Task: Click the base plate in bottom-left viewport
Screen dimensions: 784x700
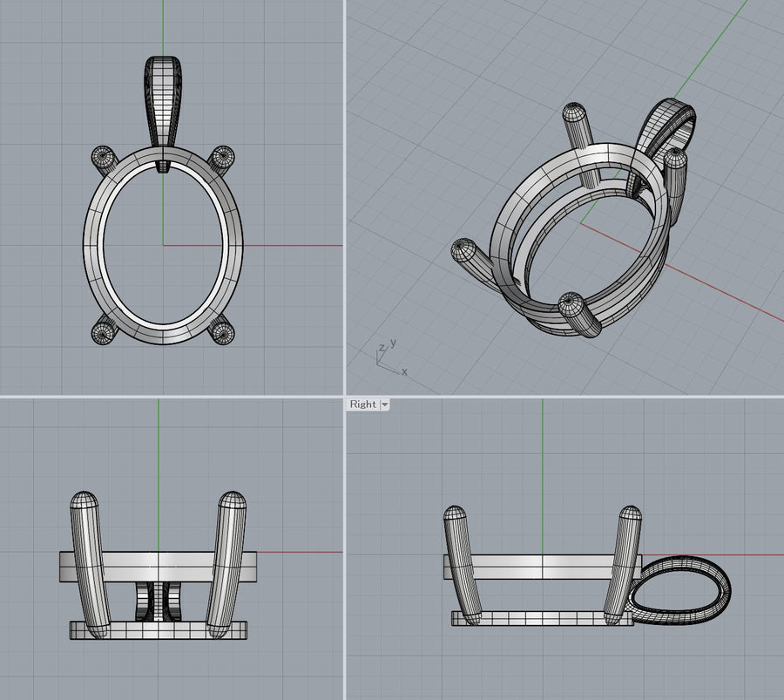Action: (x=161, y=631)
